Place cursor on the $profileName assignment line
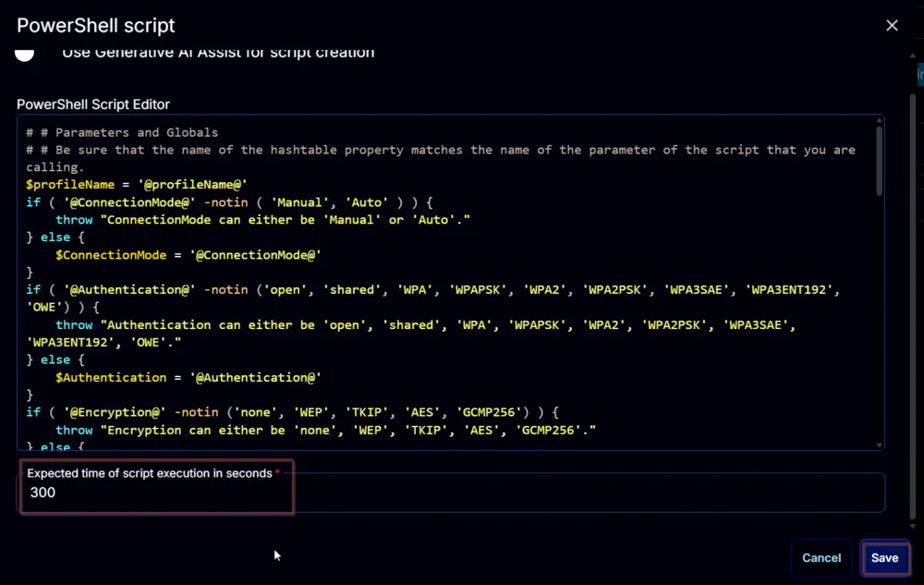924x585 pixels. point(136,185)
